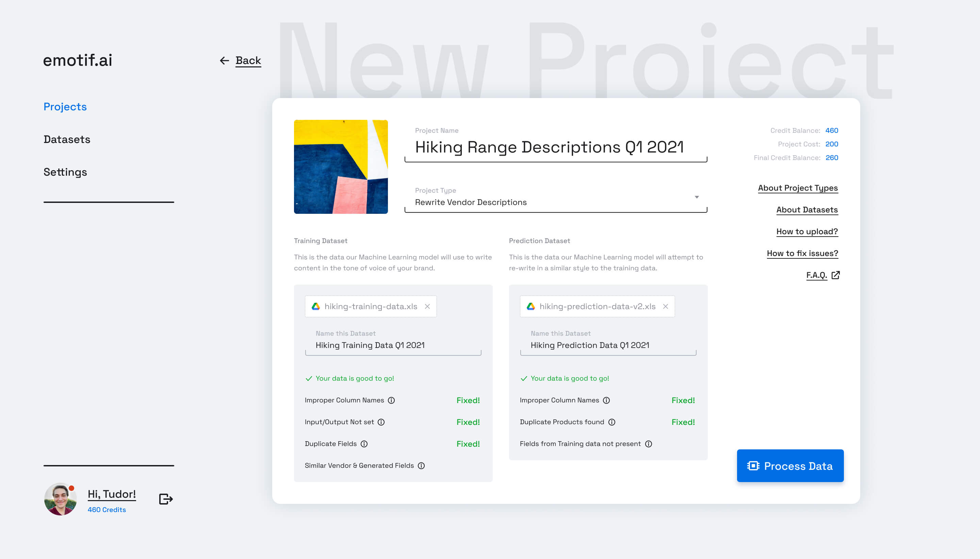Click info icon for Similar Vendor & Generated Fields
Viewport: 980px width, 559px height.
(421, 466)
